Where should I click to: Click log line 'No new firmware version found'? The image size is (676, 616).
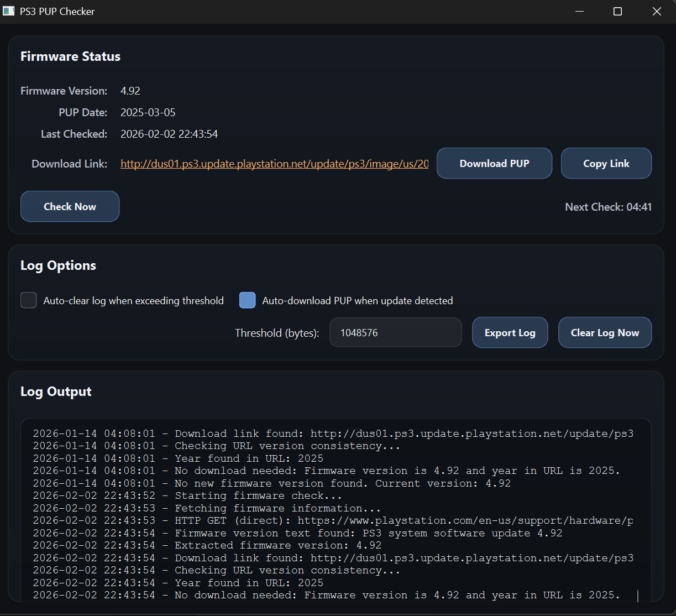(x=271, y=483)
